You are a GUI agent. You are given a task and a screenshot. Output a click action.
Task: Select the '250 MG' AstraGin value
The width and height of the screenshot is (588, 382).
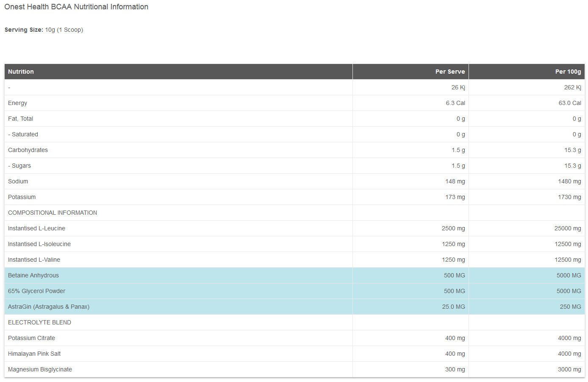pos(570,307)
